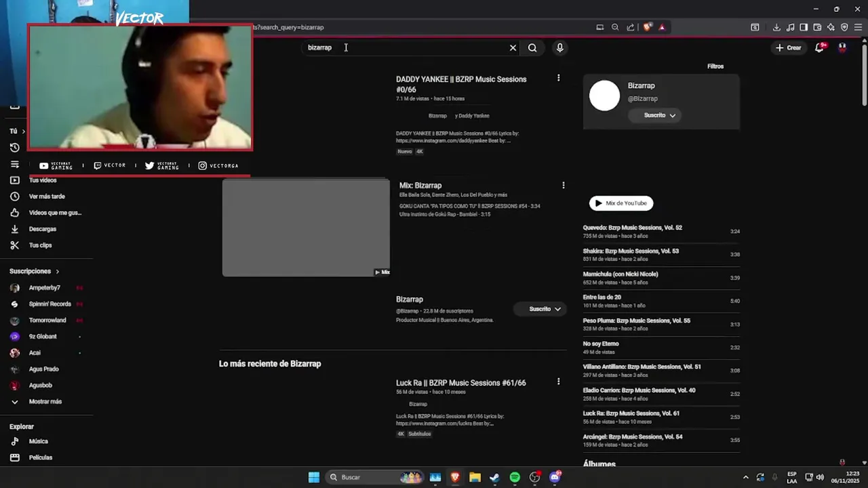Expand the Tú section chevron
Viewport: 868px width, 488px height.
point(23,131)
